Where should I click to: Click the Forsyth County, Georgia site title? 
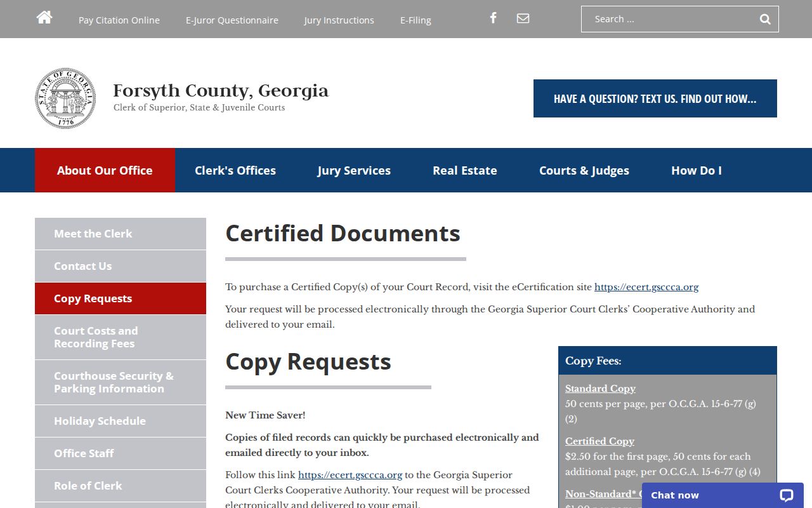click(221, 91)
